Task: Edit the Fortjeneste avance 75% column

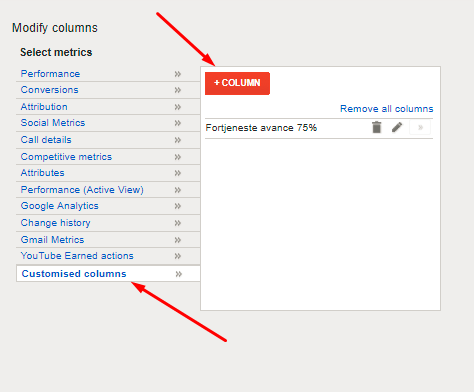Action: (x=397, y=127)
